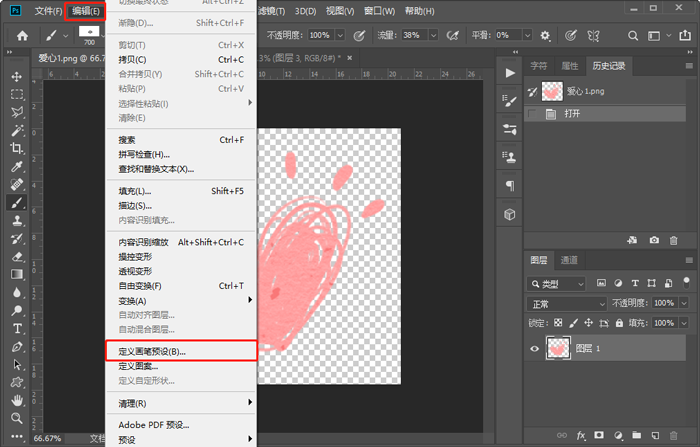
Task: Click the fx layer style icon
Action: click(x=580, y=436)
